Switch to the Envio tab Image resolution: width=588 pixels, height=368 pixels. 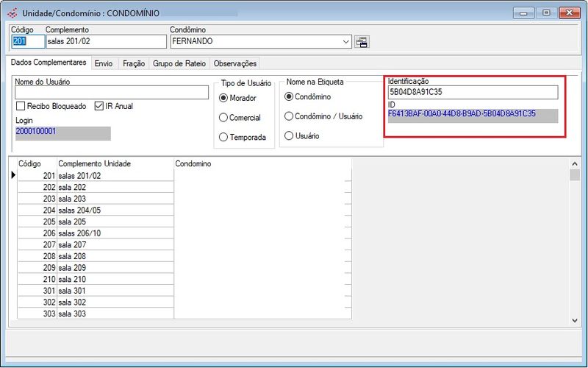pyautogui.click(x=104, y=64)
